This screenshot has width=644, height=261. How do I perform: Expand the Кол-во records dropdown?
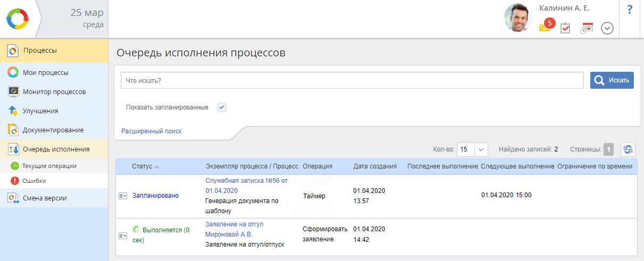(481, 149)
